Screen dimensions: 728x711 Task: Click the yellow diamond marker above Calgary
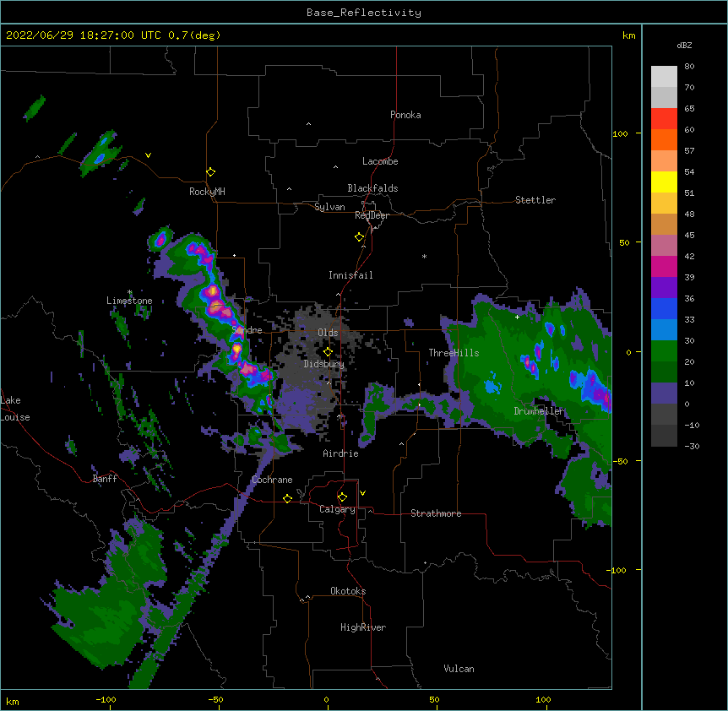pos(342,497)
